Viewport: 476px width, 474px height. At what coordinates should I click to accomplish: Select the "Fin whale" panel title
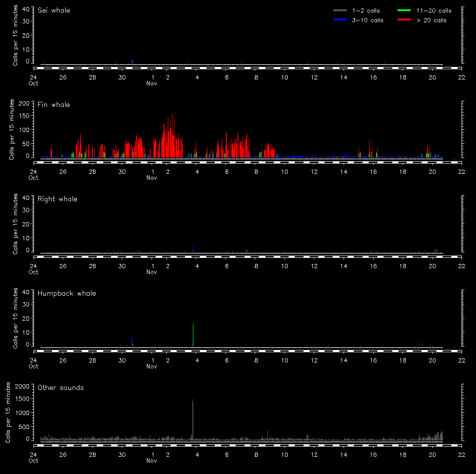(54, 105)
